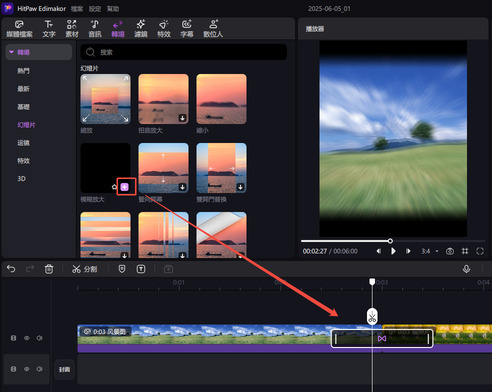Image resolution: width=492 pixels, height=392 pixels.
Task: Click the boxed T text icon in timeline toolbar
Action: (141, 269)
